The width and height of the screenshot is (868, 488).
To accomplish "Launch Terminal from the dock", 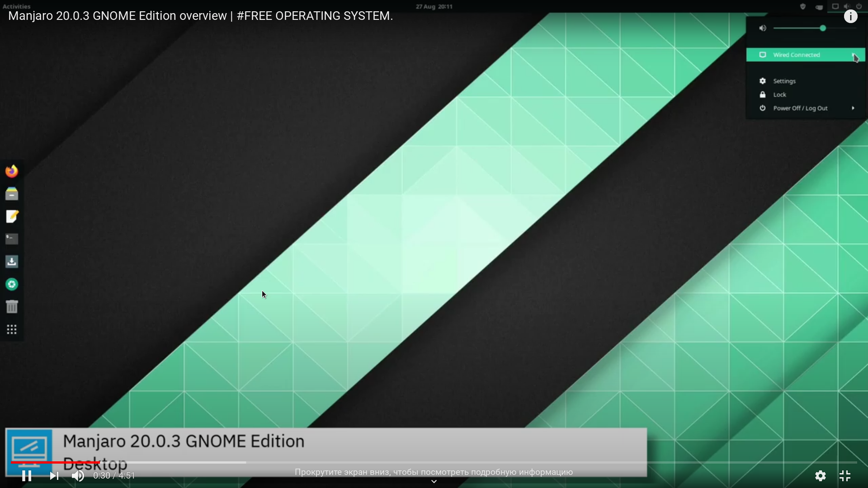I will 12,239.
